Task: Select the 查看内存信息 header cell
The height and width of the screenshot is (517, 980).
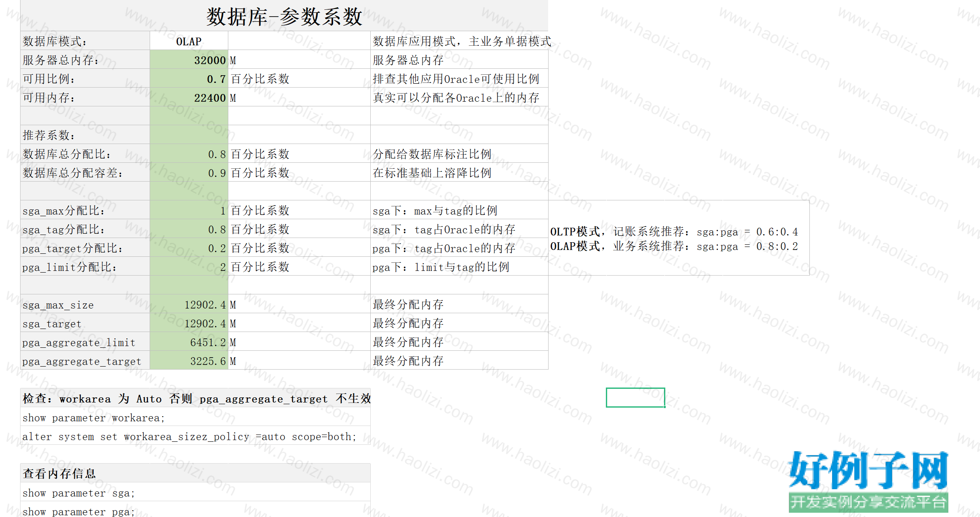Action: coord(195,473)
